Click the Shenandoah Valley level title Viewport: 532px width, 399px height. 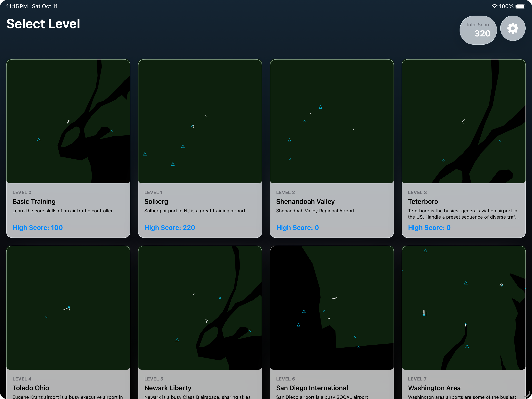[x=305, y=201]
